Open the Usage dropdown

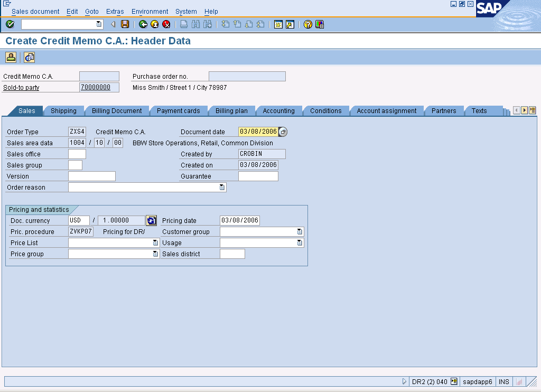(300, 242)
